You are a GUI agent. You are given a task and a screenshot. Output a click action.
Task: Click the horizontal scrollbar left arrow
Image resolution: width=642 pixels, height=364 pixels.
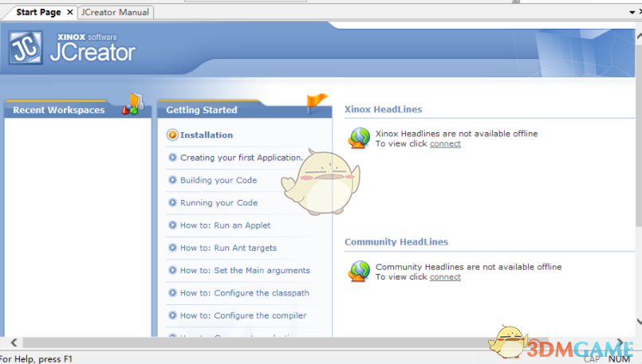[x=14, y=342]
